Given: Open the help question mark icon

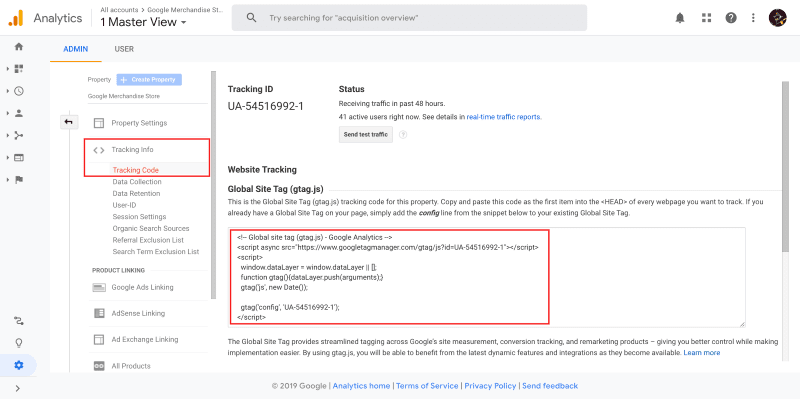Looking at the screenshot, I should pos(731,18).
